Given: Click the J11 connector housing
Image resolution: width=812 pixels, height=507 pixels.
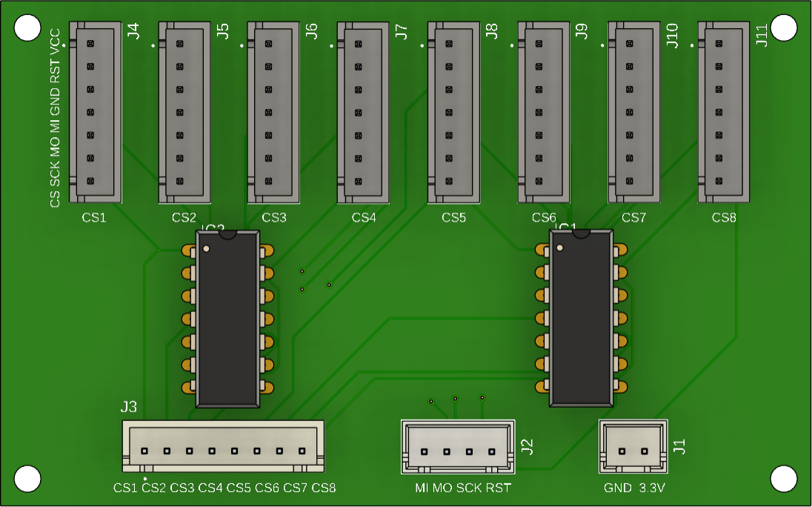Looking at the screenshot, I should click(x=723, y=113).
